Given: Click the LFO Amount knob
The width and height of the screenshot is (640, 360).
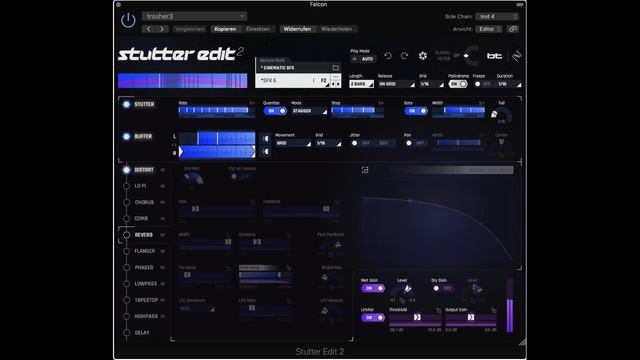Looking at the screenshot, I should click(331, 310).
